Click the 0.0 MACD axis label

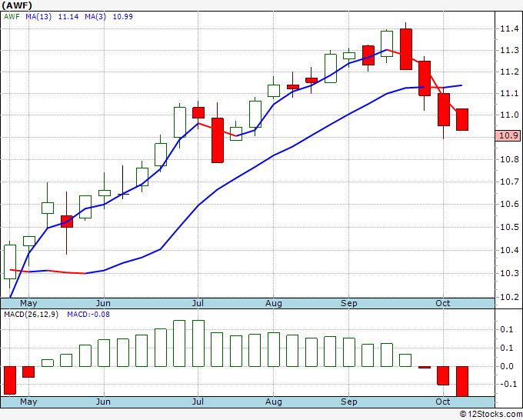[507, 366]
